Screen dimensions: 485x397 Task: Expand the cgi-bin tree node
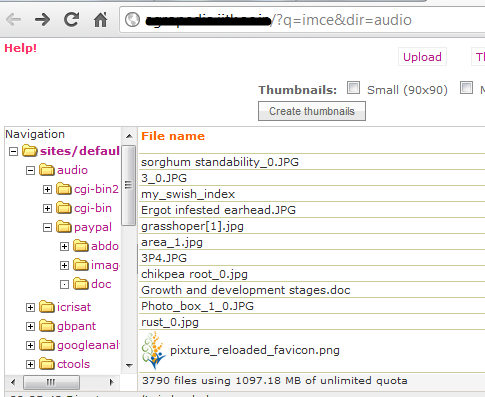coord(47,209)
